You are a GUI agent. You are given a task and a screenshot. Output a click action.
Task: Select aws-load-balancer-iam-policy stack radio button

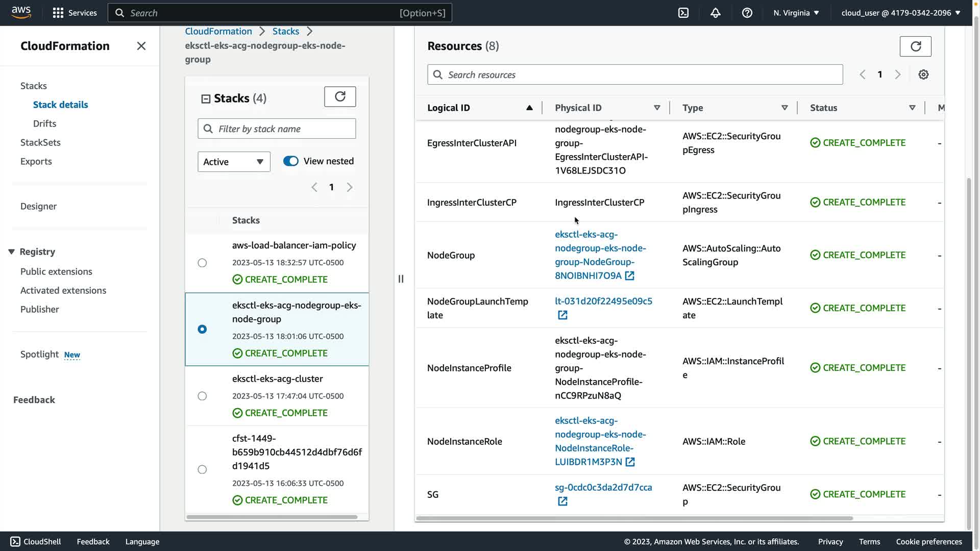click(x=202, y=263)
